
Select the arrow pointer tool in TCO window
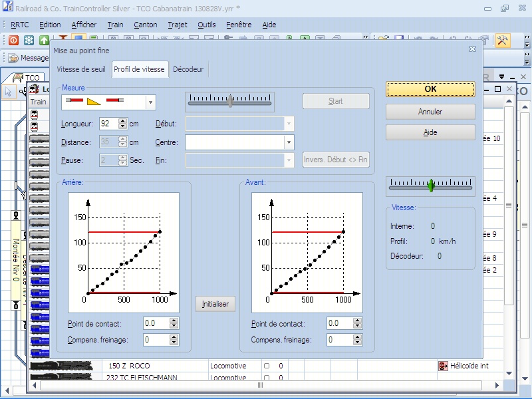pos(8,92)
